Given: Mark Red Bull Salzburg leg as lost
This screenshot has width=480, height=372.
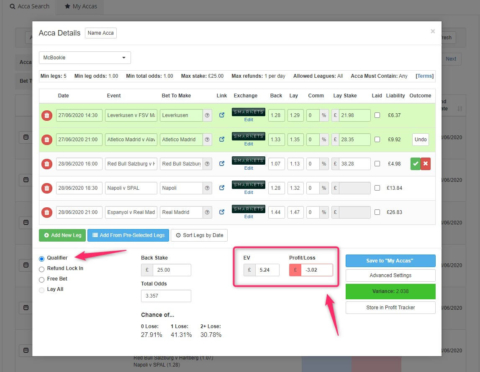Looking at the screenshot, I should (426, 164).
